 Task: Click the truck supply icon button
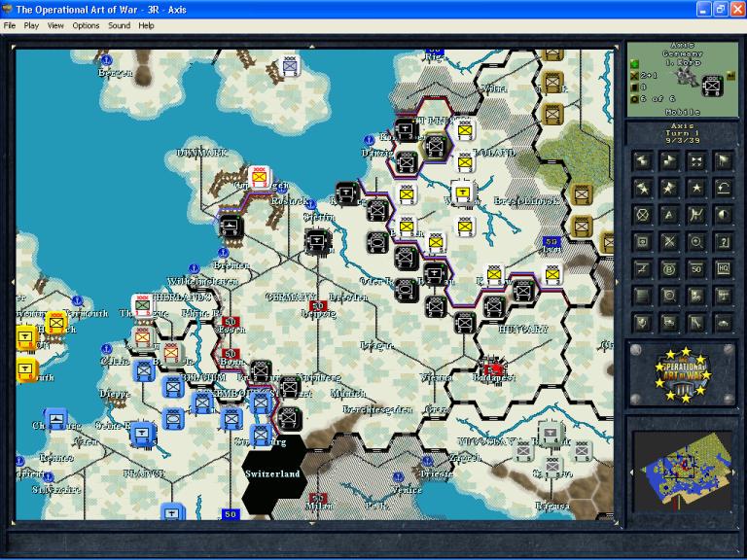tap(669, 324)
